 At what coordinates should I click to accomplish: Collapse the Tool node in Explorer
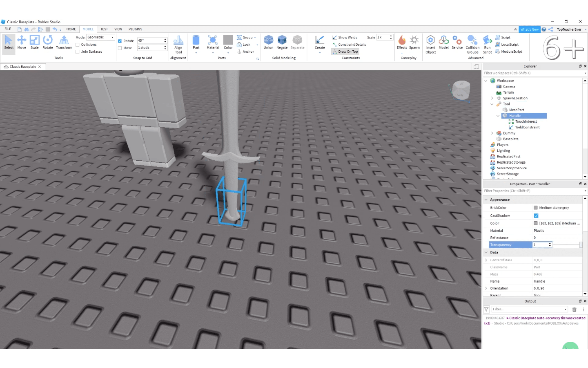(x=492, y=104)
